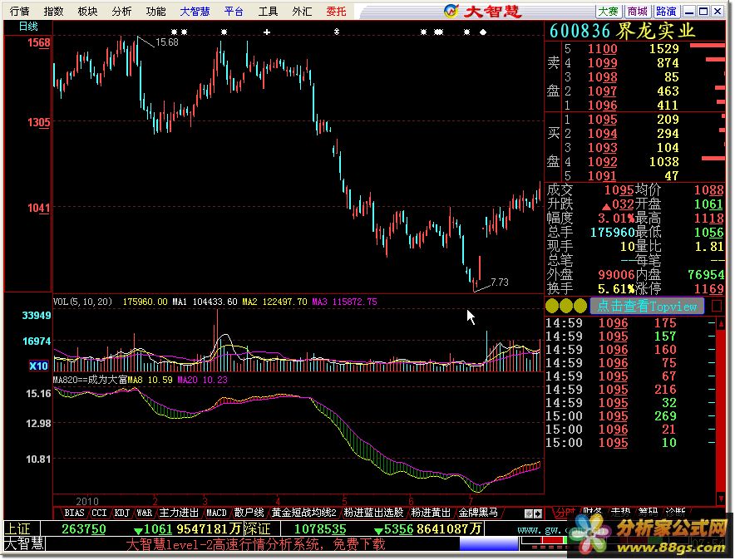Tick the red square box beside Topview
The height and width of the screenshot is (560, 735).
(716, 306)
